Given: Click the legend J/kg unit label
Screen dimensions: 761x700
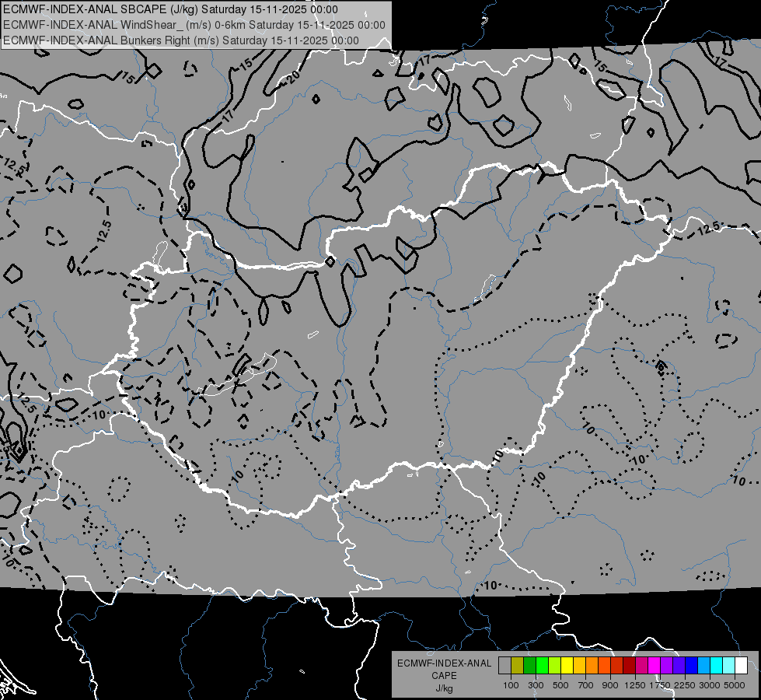Looking at the screenshot, I should (444, 689).
